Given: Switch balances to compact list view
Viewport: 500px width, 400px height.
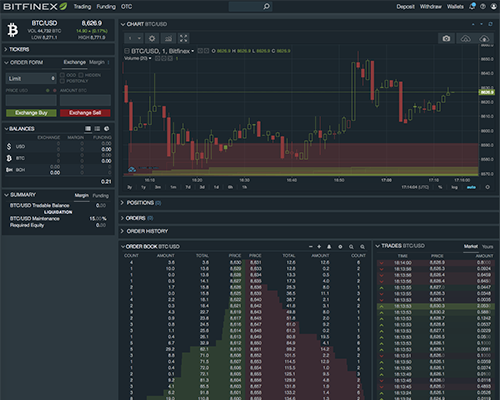Looking at the screenshot, I should (x=97, y=129).
